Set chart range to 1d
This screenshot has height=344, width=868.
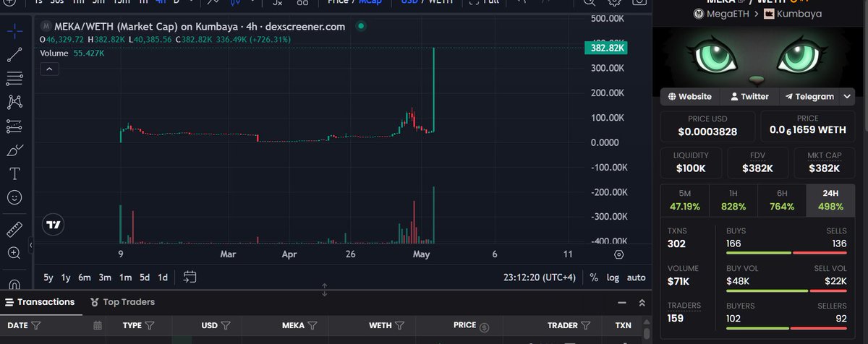163,277
